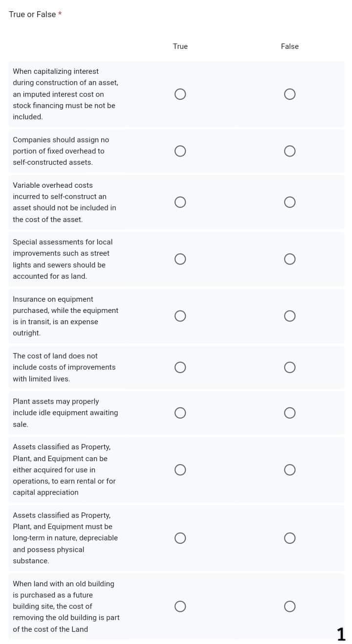This screenshot has width=352, height=644.
Task: Mark False for the capital appreciation statement
Action: [x=290, y=470]
